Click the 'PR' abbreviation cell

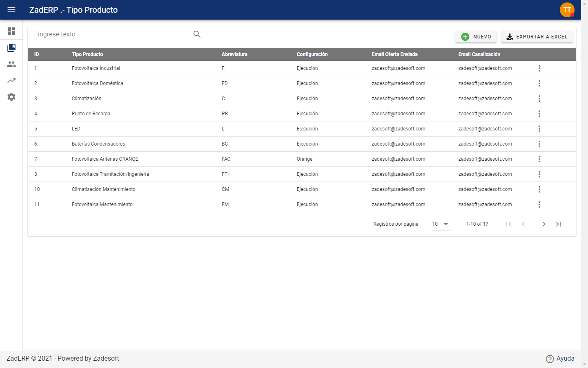coord(225,114)
